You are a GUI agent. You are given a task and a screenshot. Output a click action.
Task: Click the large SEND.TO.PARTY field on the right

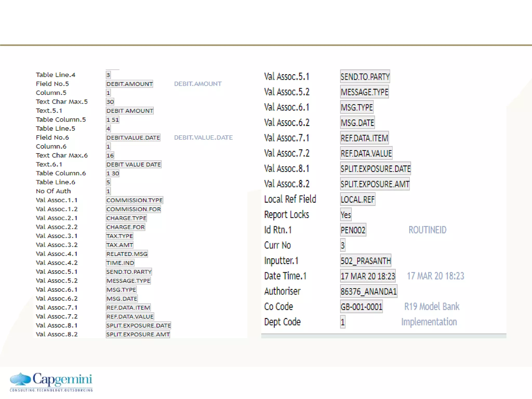point(365,77)
